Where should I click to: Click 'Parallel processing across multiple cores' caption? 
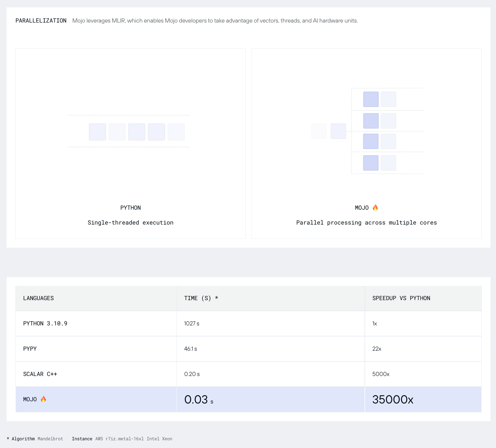point(367,223)
